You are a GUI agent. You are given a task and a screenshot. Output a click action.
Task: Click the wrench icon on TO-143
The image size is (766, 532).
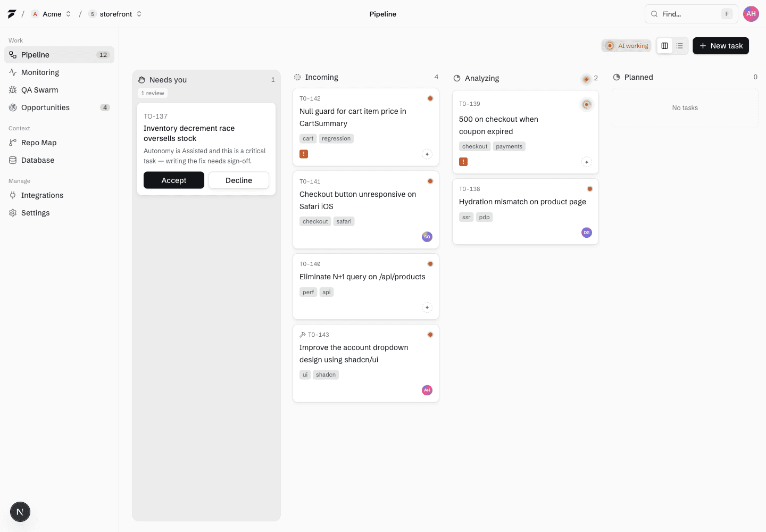tap(303, 335)
